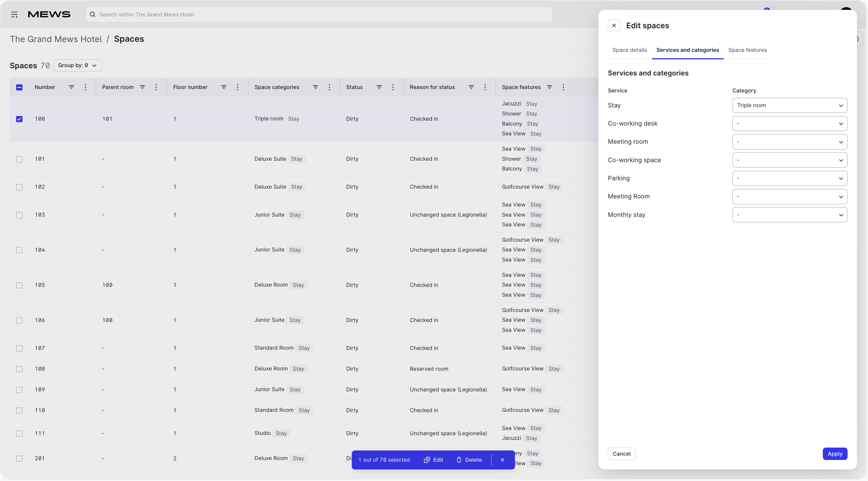Viewport: 868px width, 481px height.
Task: Select the room 109 checkbox
Action: pos(19,390)
